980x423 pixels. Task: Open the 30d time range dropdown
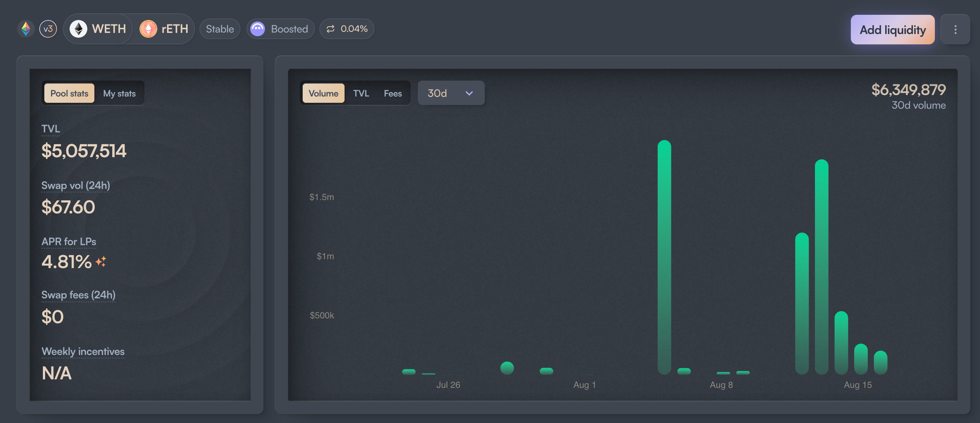451,93
